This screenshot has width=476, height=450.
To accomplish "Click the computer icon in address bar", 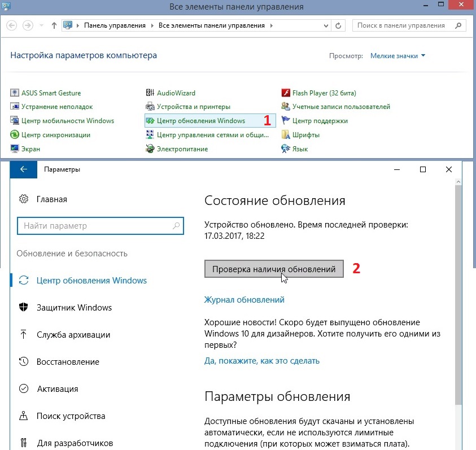I will (x=68, y=25).
